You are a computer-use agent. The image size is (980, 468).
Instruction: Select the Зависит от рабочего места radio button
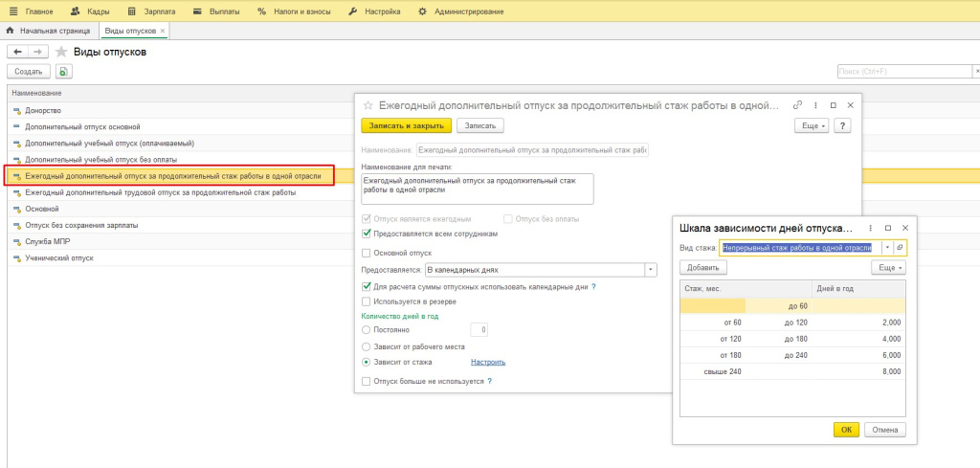[x=367, y=345]
